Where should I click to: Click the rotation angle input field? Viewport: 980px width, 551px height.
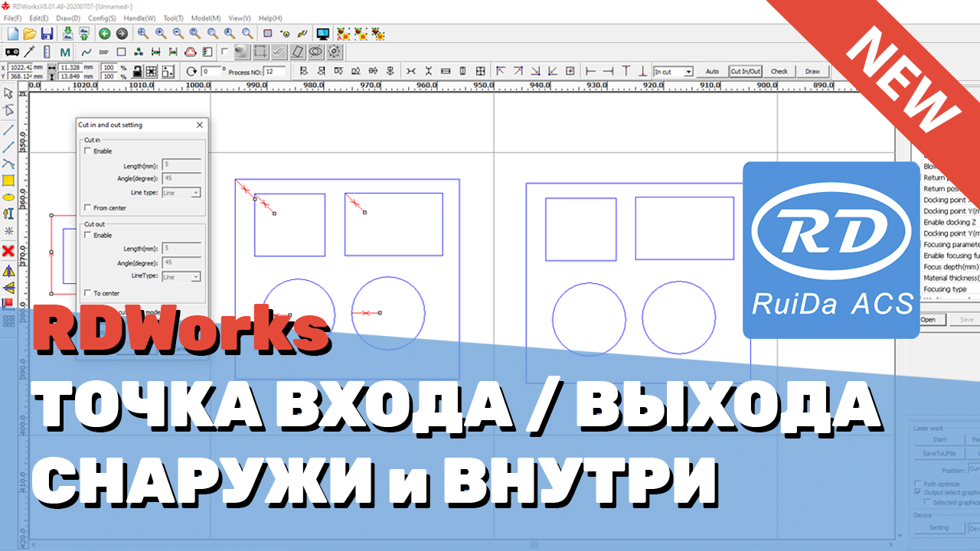coord(210,71)
